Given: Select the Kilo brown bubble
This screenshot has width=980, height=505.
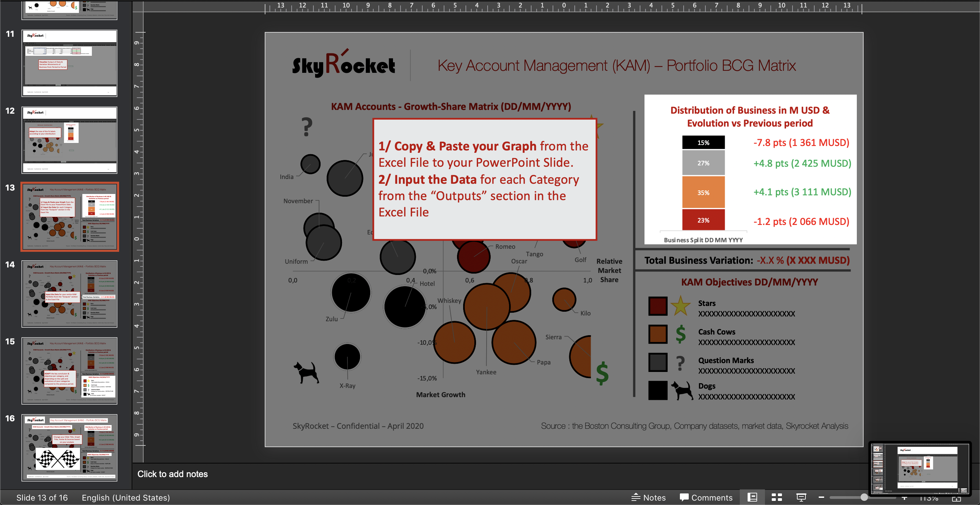Looking at the screenshot, I should 564,299.
